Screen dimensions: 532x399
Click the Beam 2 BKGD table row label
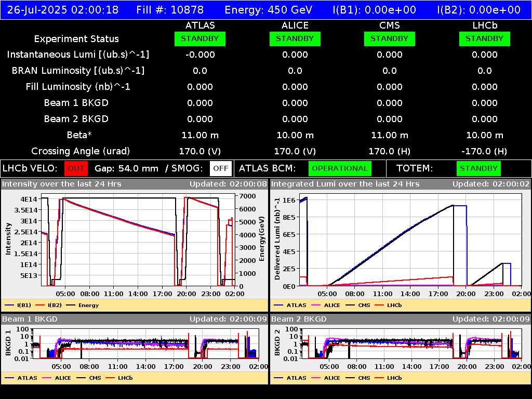(x=76, y=119)
